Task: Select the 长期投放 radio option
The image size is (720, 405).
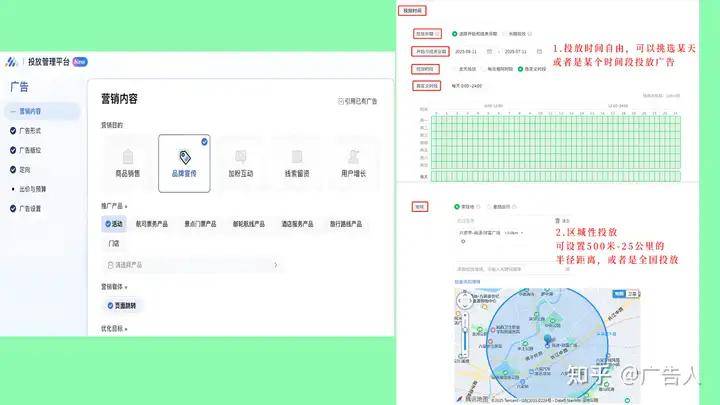Action: [x=504, y=32]
